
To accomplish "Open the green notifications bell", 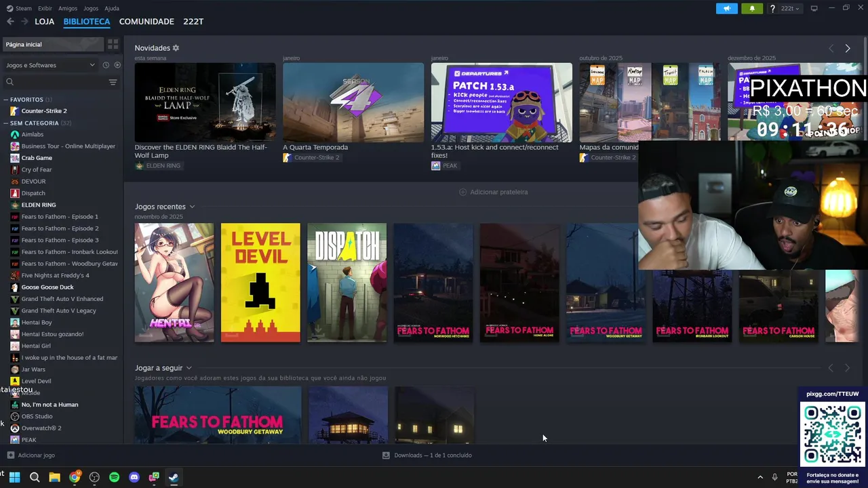I will [751, 8].
